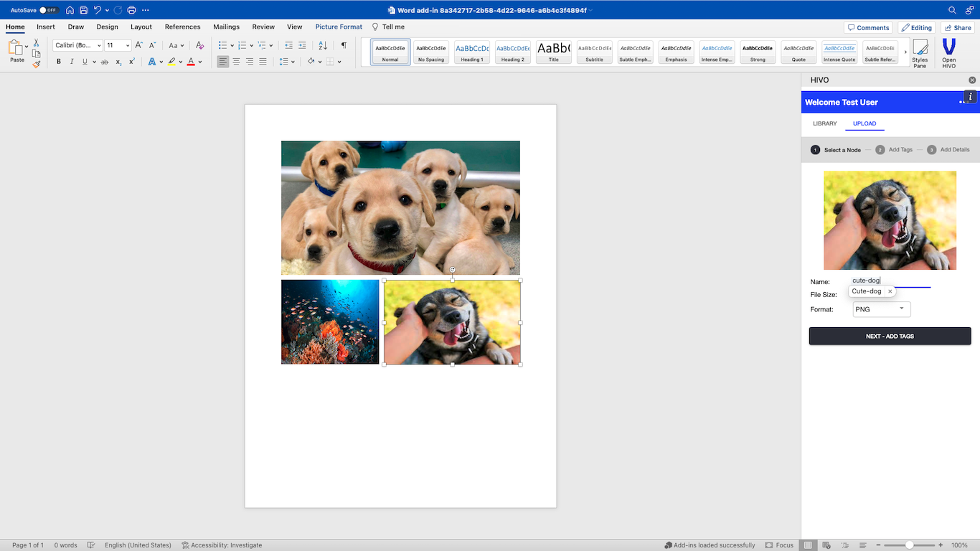980x551 pixels.
Task: Click the Clear Formatting icon
Action: click(199, 45)
